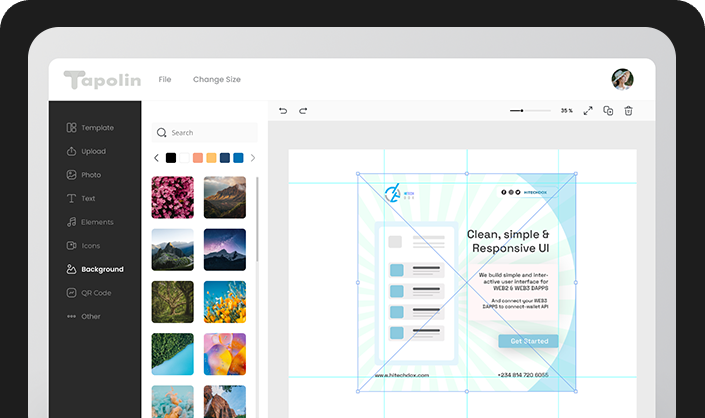705x418 pixels.
Task: Click the zoom slider handle
Action: tap(523, 110)
